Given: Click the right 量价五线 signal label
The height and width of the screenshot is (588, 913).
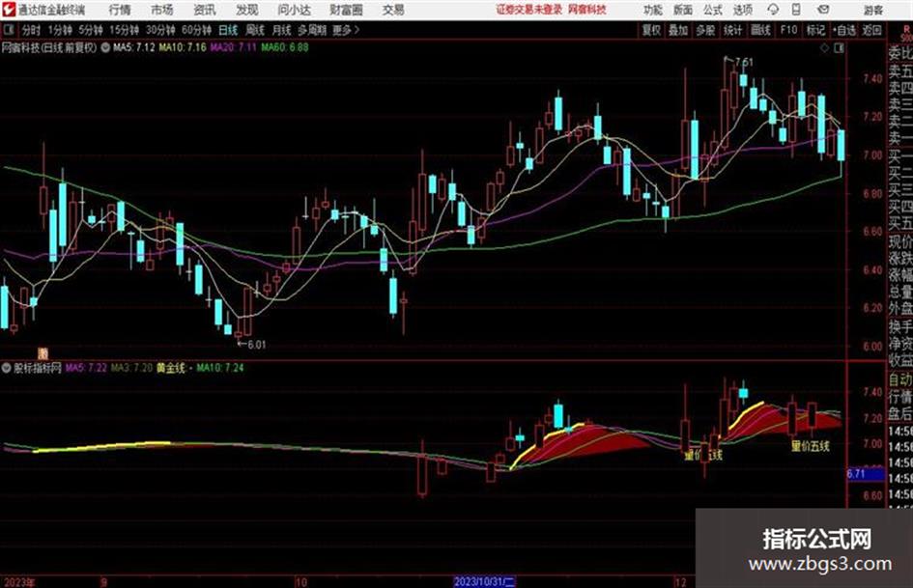Looking at the screenshot, I should tap(810, 446).
